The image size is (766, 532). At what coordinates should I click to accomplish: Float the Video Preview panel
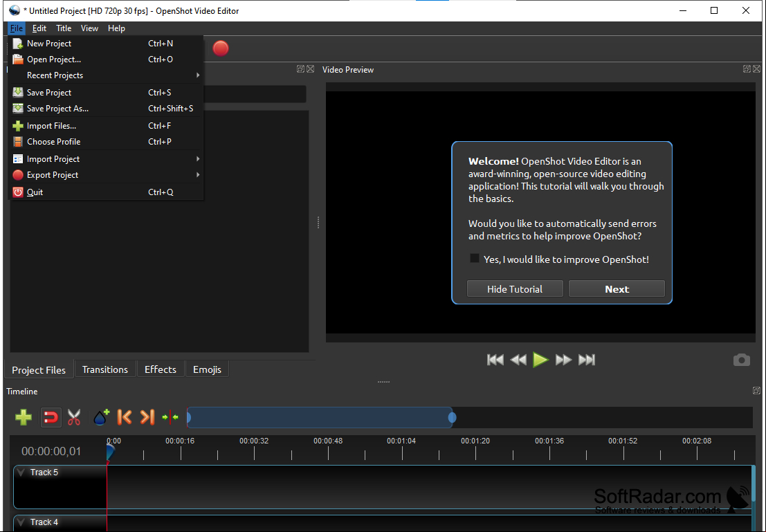coord(747,69)
